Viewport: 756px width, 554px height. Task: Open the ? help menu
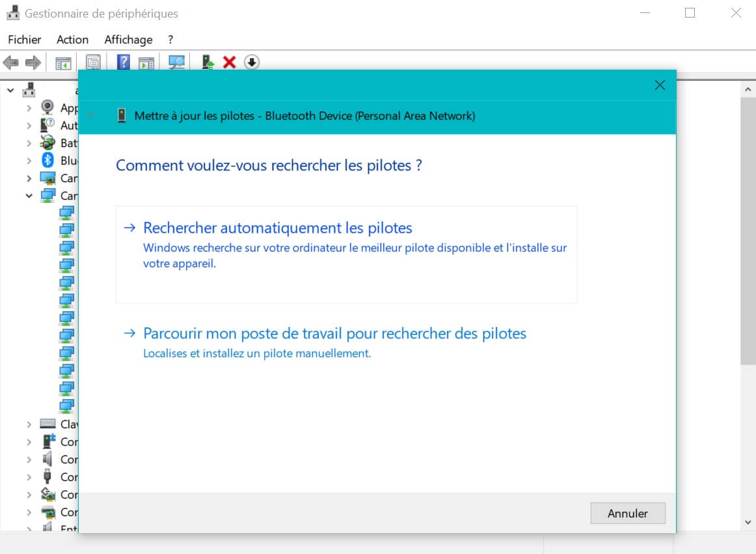click(x=170, y=40)
